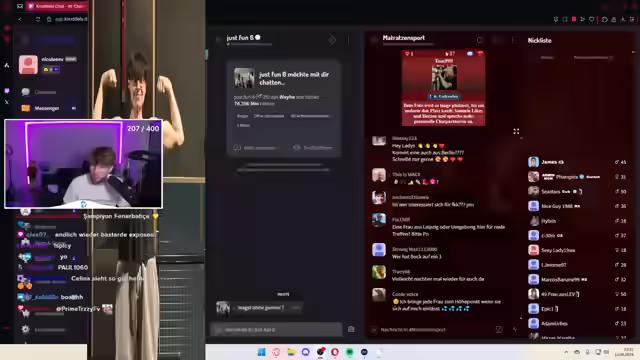The image size is (640, 360).
Task: Open the three-dot menu in just fun B chat
Action: 348,40
